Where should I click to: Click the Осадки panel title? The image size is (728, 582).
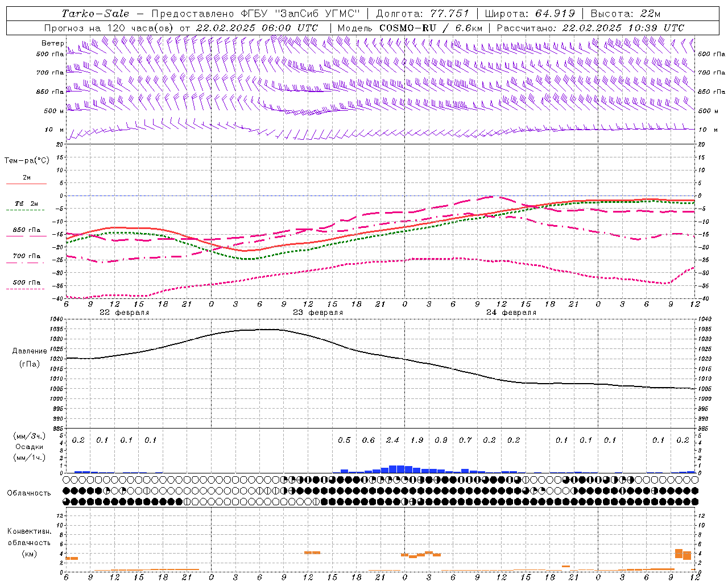click(29, 447)
